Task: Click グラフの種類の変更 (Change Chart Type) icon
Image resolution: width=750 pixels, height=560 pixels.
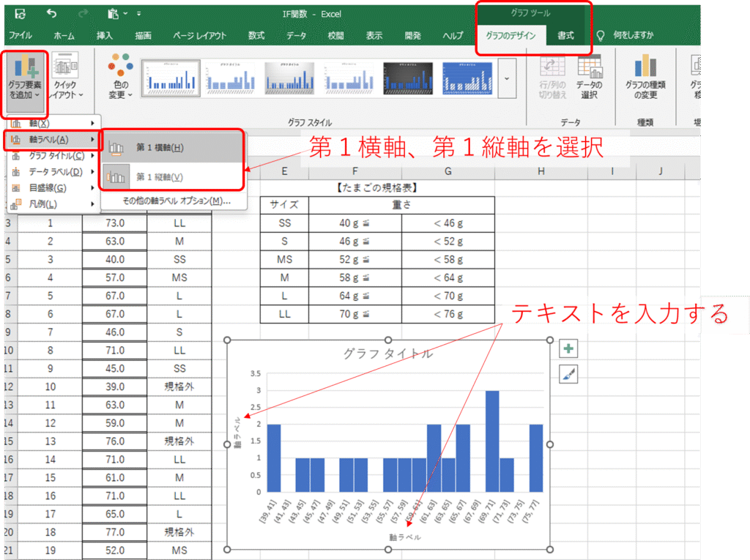Action: [645, 68]
